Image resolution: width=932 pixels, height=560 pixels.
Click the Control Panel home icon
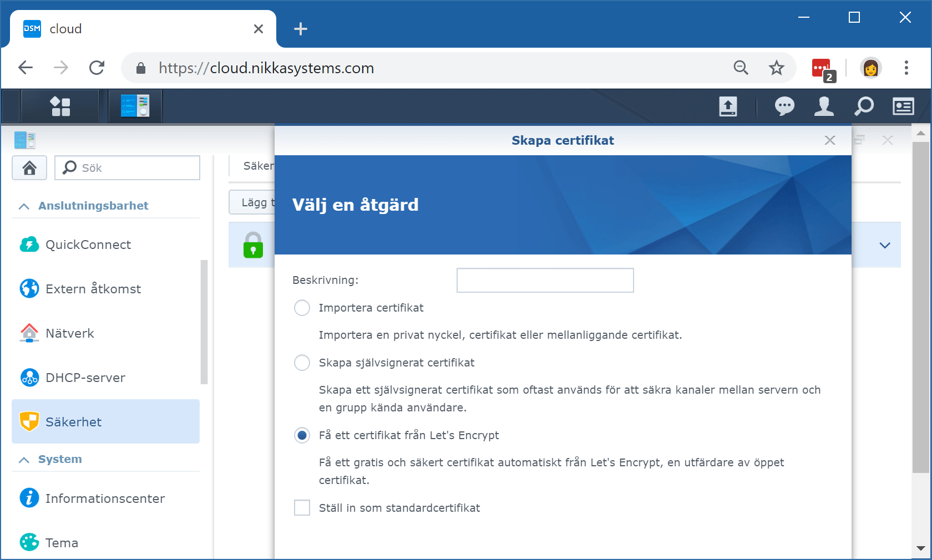(29, 167)
